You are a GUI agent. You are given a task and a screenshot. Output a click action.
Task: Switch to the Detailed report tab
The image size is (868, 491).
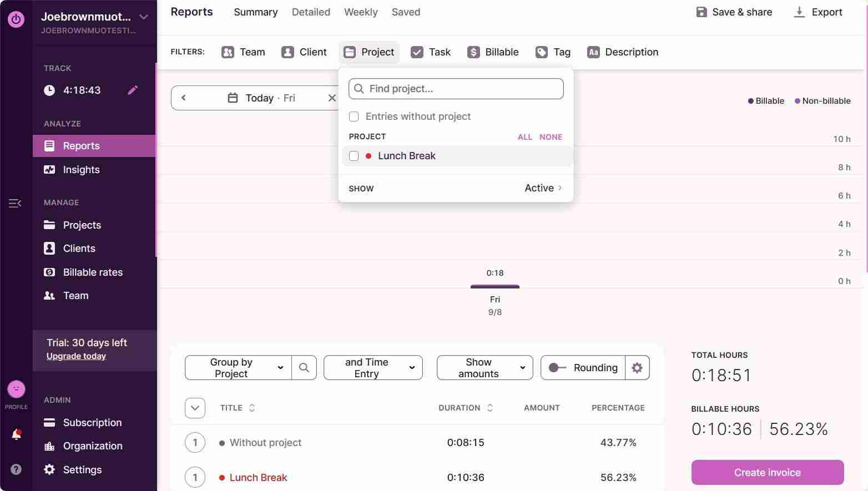[311, 12]
